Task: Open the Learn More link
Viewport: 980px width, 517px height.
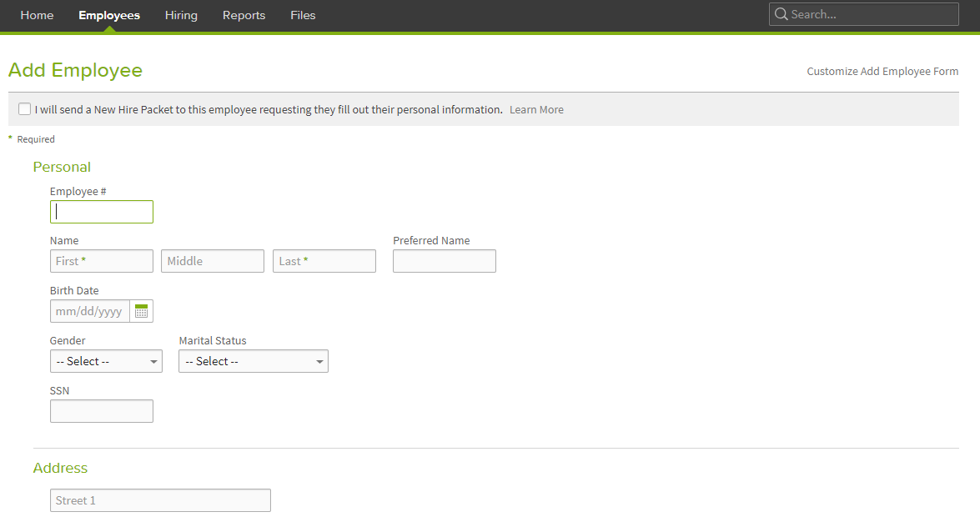Action: pos(536,109)
